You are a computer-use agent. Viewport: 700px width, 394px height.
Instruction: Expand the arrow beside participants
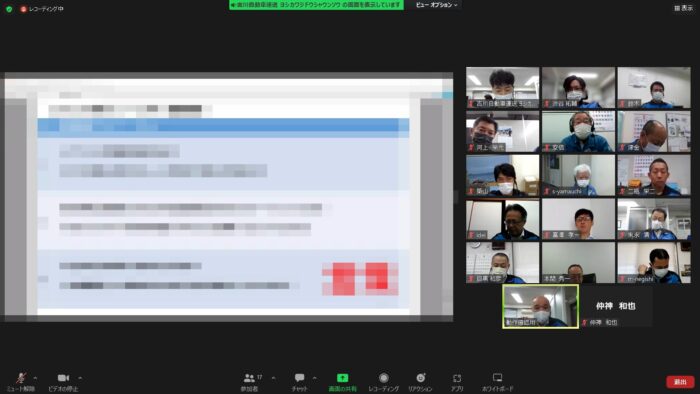(273, 378)
